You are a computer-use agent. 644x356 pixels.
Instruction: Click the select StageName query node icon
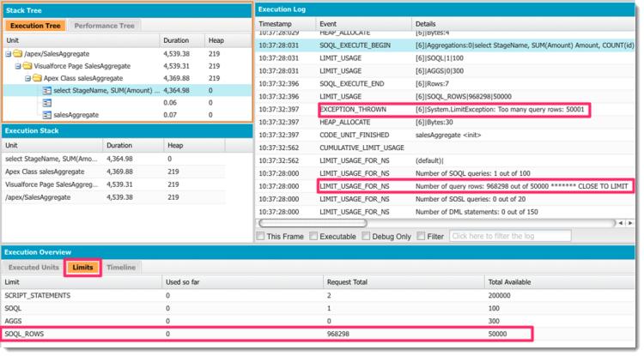click(46, 90)
